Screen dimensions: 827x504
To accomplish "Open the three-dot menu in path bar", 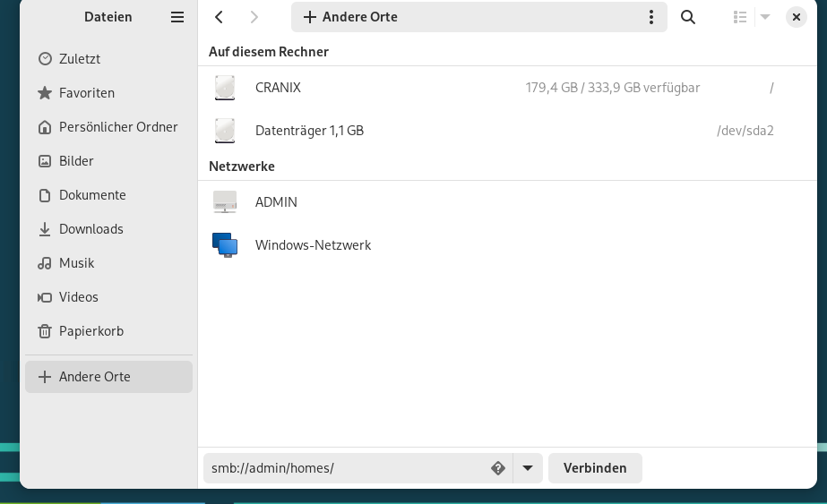I will (651, 17).
